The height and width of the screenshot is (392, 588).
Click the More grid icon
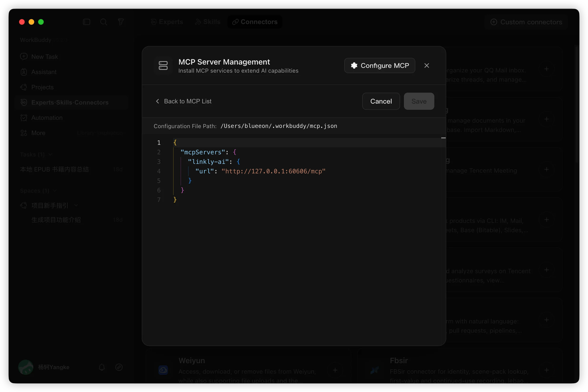click(24, 133)
